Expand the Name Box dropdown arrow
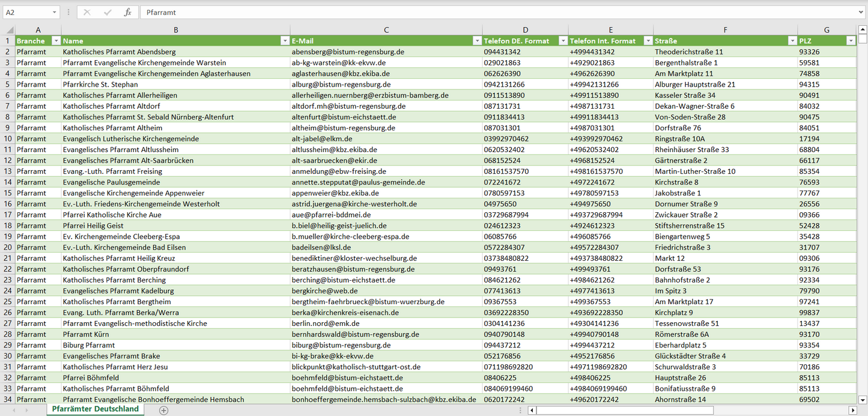Image resolution: width=868 pixels, height=416 pixels. [x=54, y=12]
